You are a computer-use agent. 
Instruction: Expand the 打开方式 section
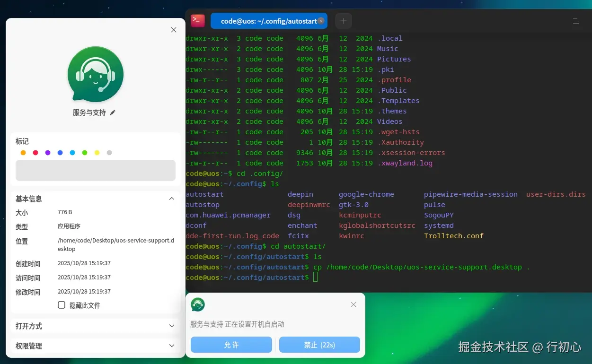point(172,326)
